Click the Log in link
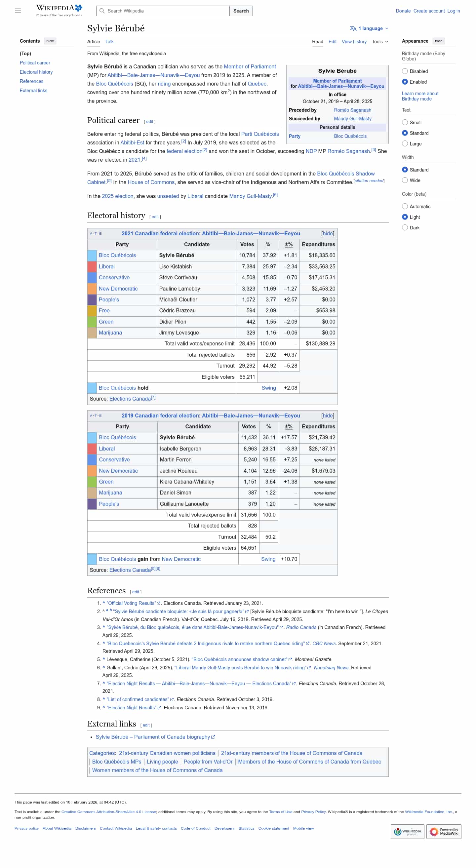Screen dimensions: 476x868 454,11
